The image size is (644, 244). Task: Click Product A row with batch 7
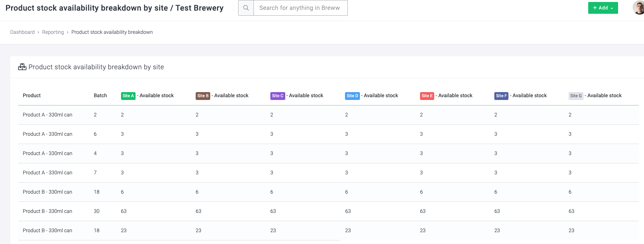pyautogui.click(x=328, y=173)
